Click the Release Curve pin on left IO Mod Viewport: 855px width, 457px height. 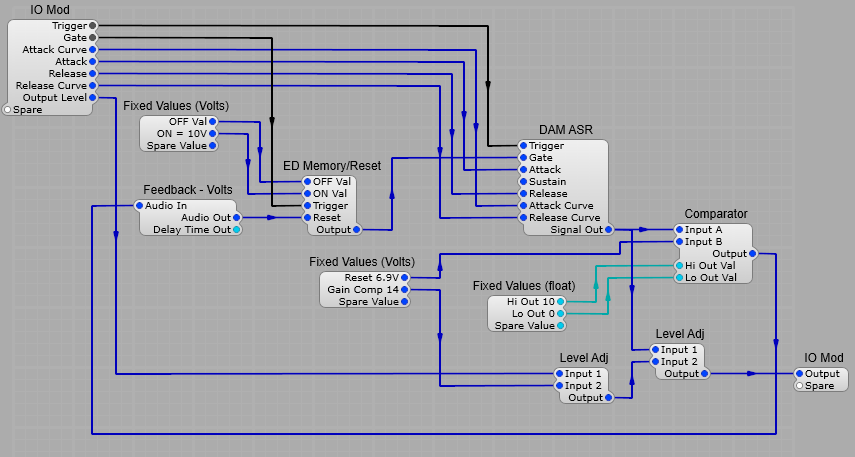93,85
